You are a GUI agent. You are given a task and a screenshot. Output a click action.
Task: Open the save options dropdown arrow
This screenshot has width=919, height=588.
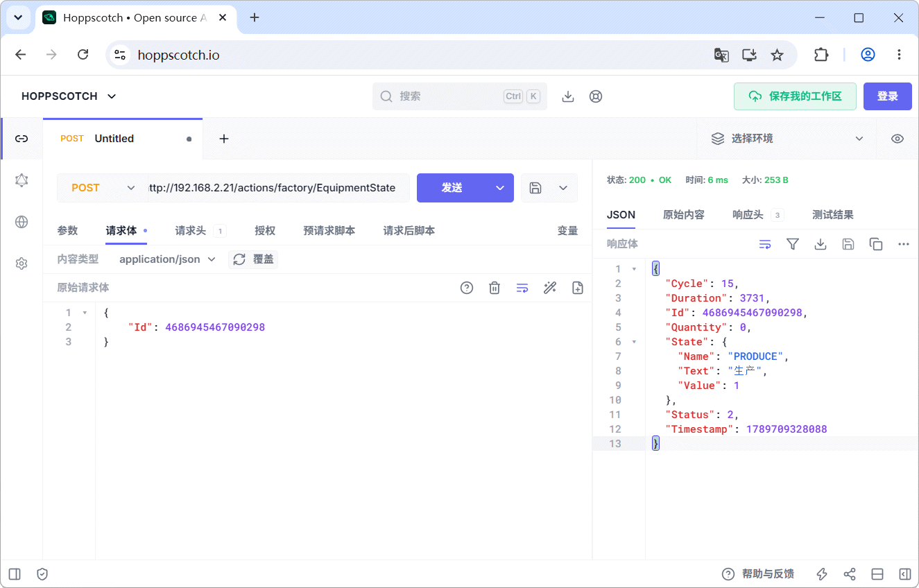563,188
